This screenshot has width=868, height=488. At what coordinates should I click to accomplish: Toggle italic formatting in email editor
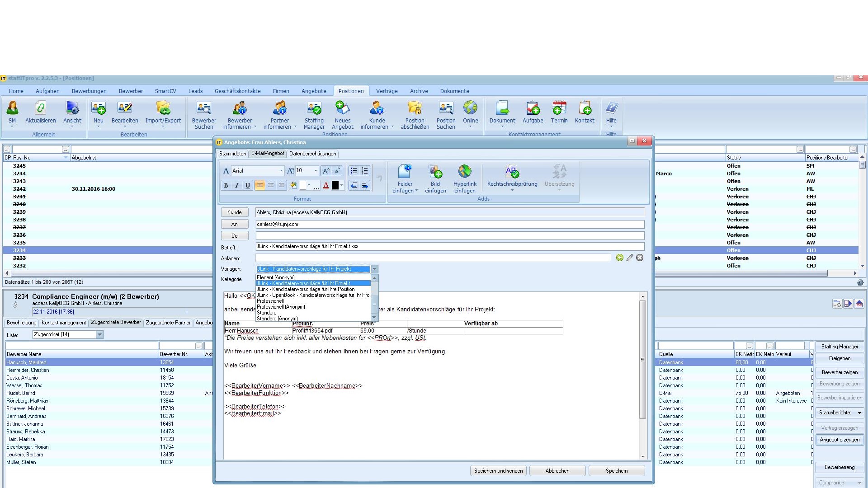(236, 185)
